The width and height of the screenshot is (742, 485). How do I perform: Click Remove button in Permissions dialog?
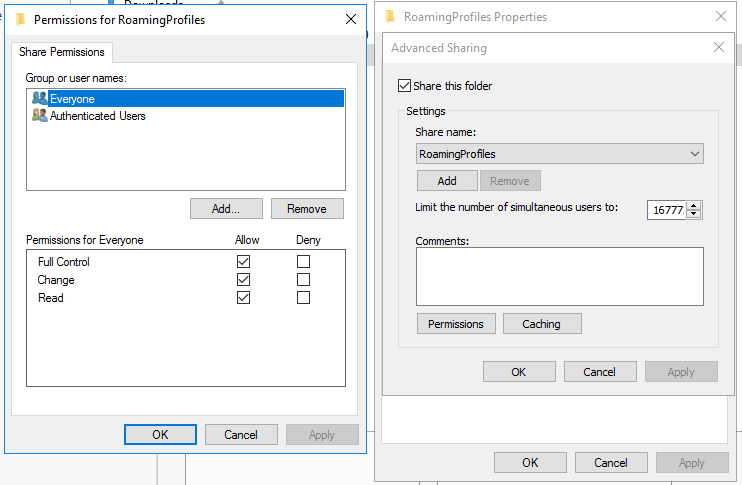pyautogui.click(x=307, y=209)
